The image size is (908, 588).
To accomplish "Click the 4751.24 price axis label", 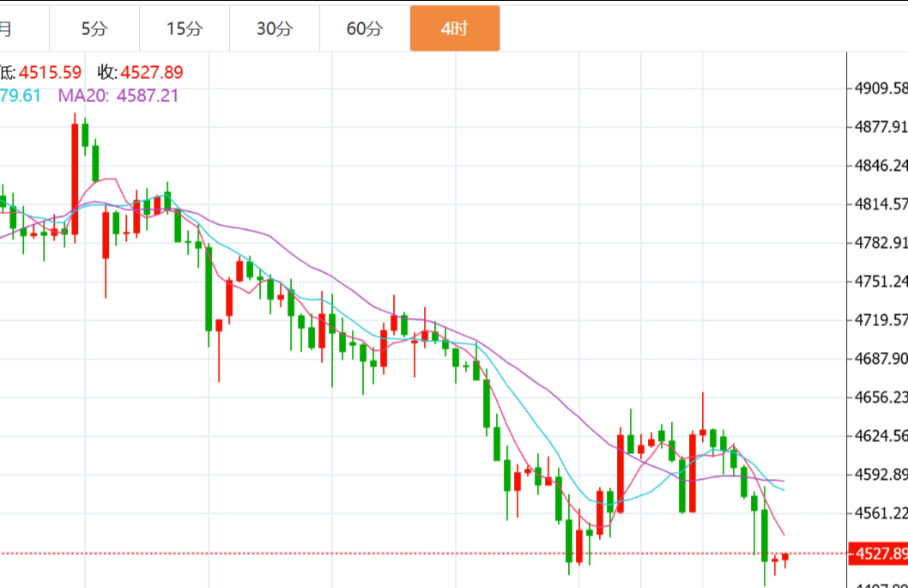I will [881, 282].
